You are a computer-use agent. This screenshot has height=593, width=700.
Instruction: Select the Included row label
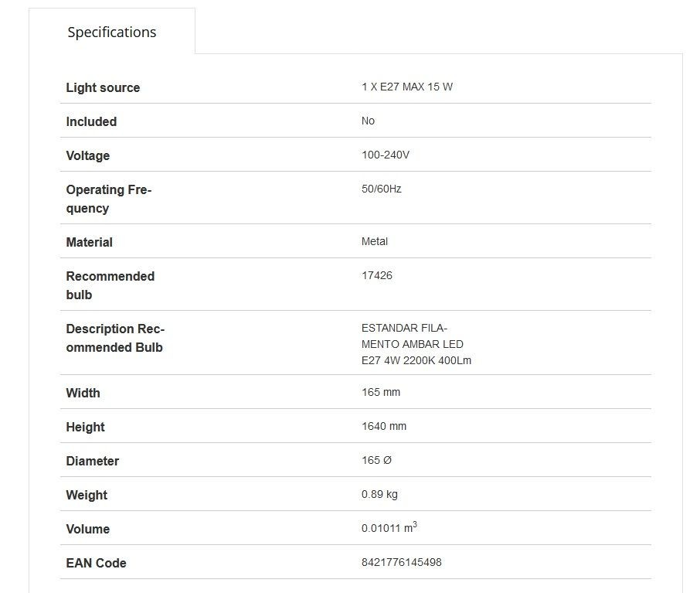(91, 121)
